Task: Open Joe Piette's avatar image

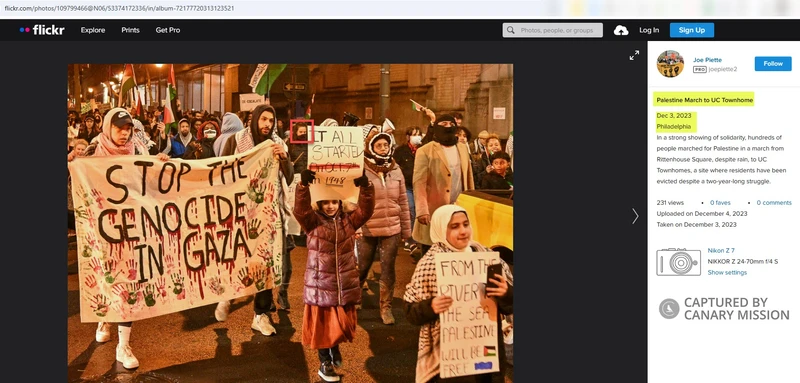Action: coord(670,64)
